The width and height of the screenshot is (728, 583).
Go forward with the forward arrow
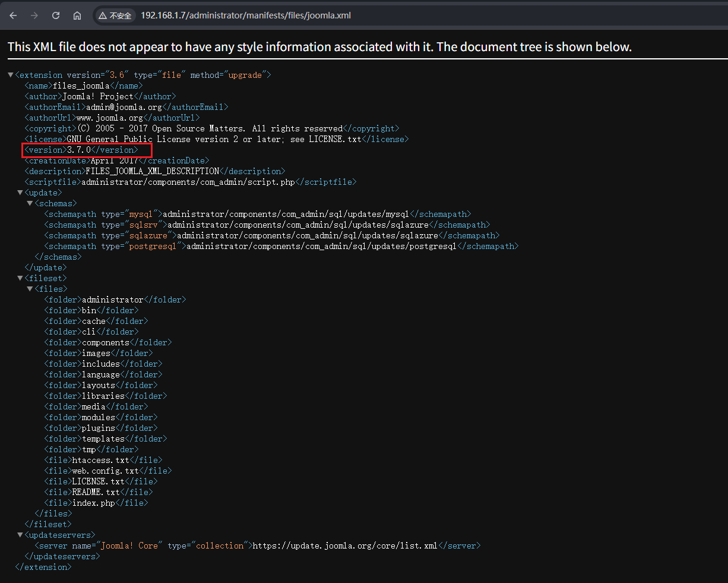pos(34,15)
